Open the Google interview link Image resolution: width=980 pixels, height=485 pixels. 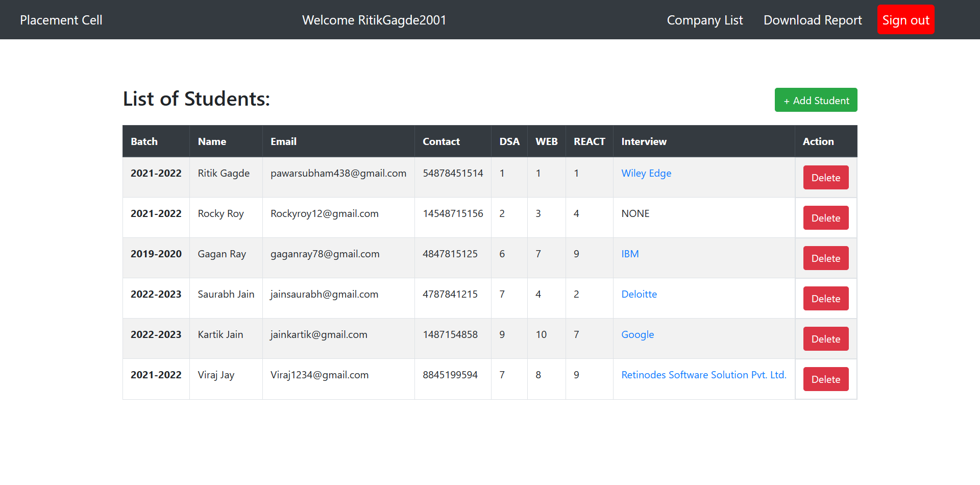[x=637, y=334]
